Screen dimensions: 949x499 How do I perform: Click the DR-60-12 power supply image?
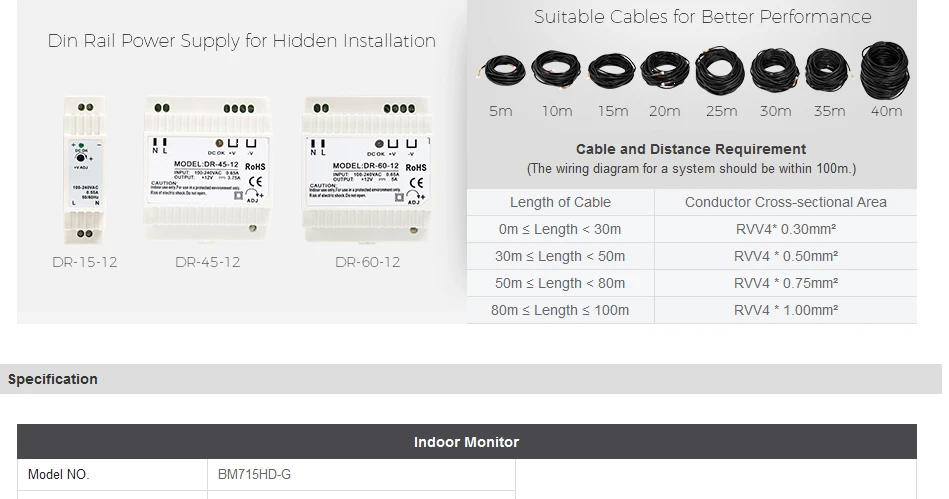[367, 170]
